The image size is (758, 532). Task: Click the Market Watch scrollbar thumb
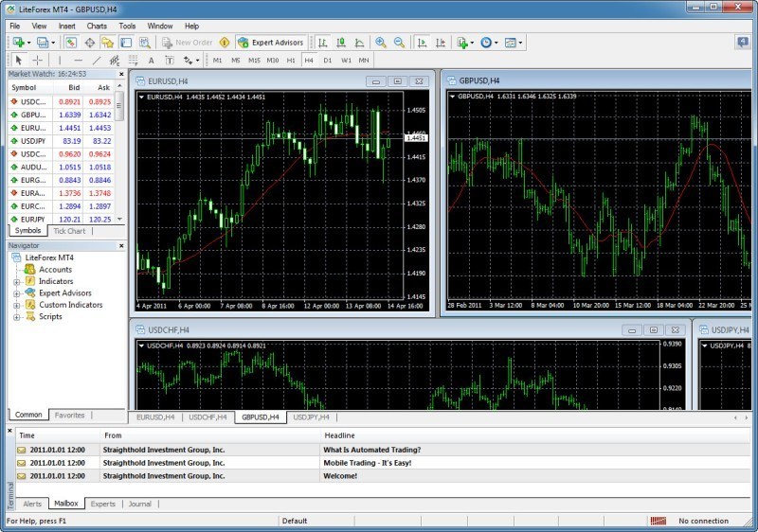tap(119, 105)
